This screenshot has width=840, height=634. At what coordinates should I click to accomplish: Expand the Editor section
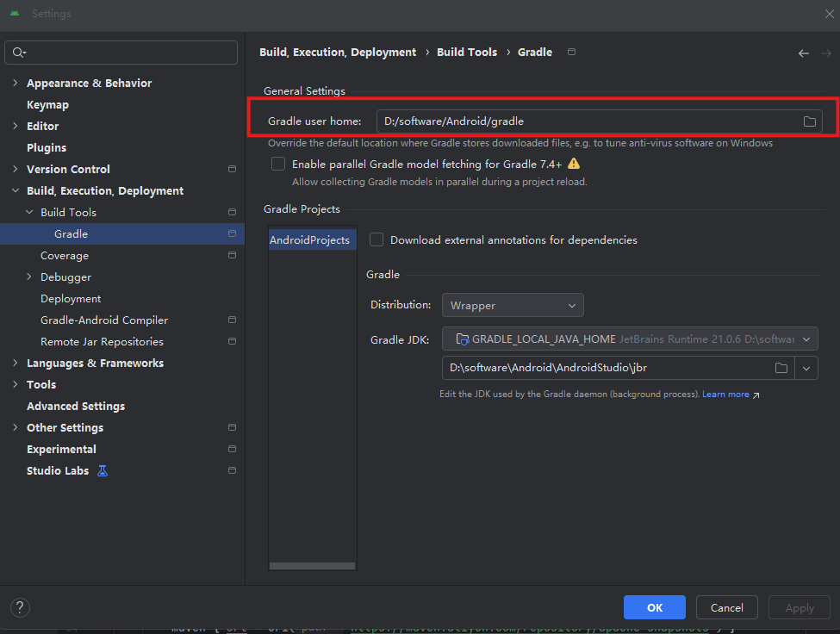click(x=15, y=126)
